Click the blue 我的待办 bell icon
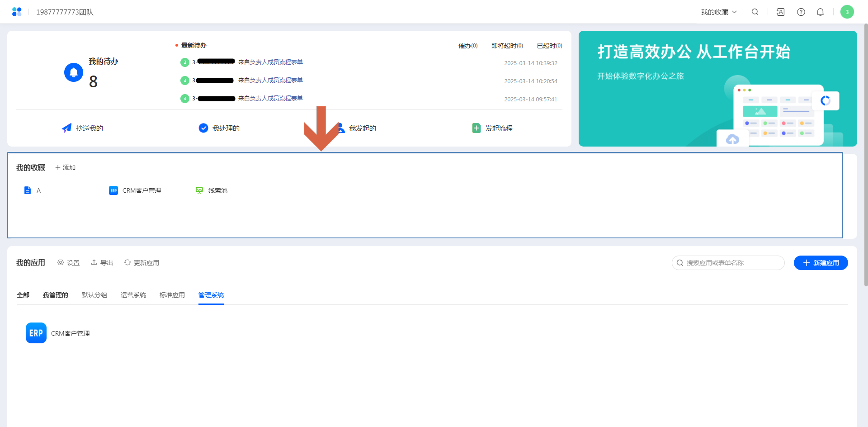 tap(74, 72)
